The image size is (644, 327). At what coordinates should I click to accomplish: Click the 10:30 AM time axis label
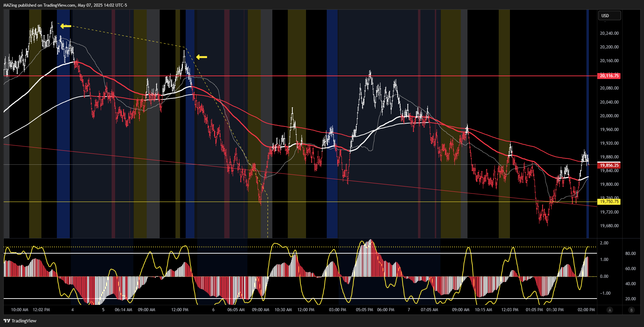point(283,310)
